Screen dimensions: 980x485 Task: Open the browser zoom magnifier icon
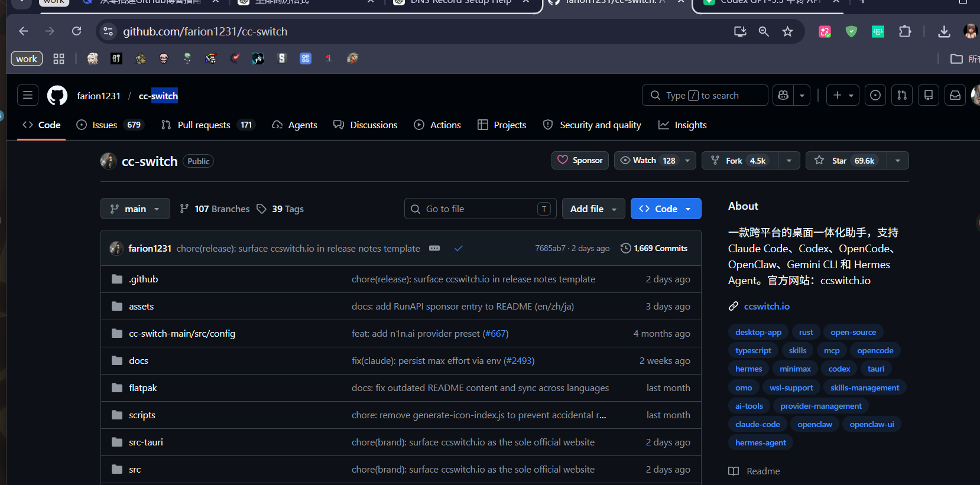point(764,31)
